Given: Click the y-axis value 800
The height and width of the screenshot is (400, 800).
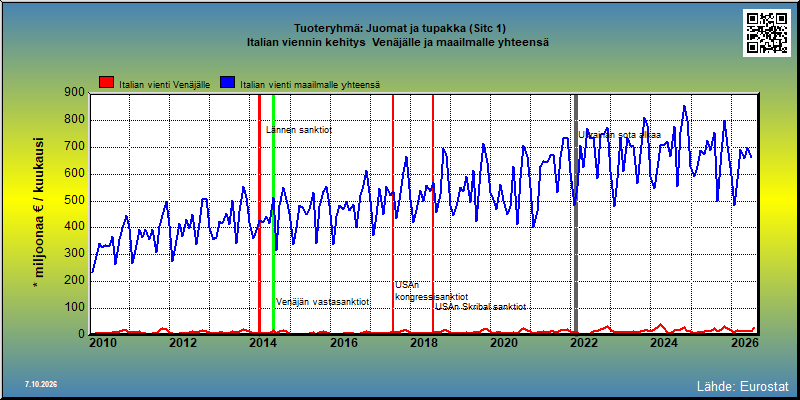Looking at the screenshot, I should point(75,120).
